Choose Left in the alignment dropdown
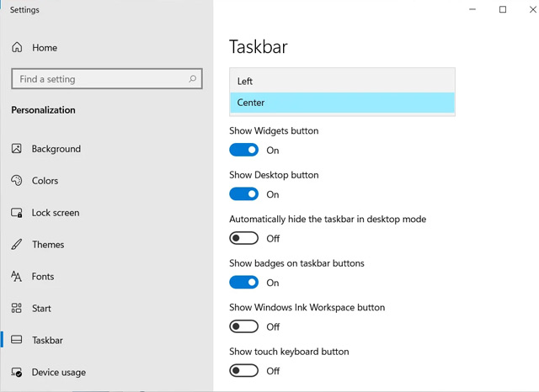Image resolution: width=539 pixels, height=392 pixels. pyautogui.click(x=342, y=82)
